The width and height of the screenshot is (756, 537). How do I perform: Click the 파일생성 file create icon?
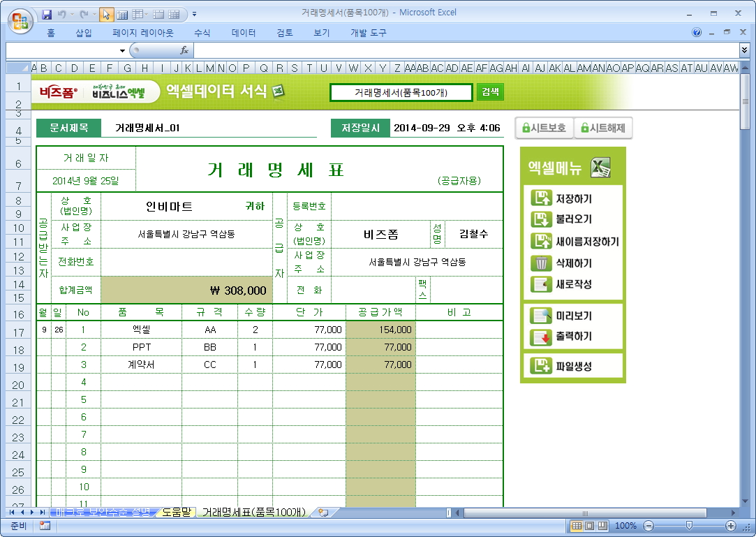click(x=541, y=366)
